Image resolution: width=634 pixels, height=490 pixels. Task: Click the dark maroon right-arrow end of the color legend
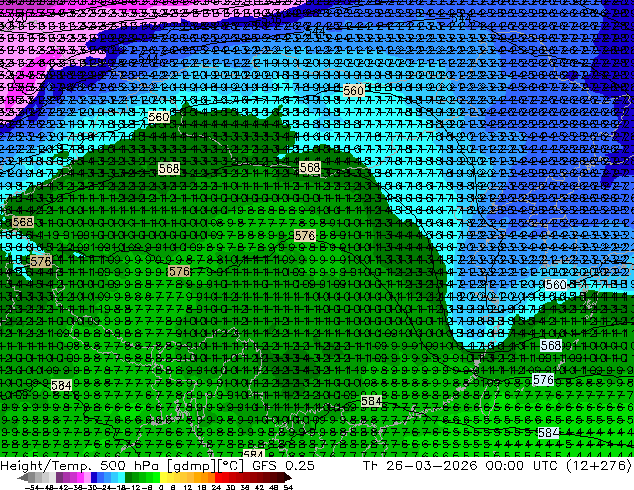(x=287, y=477)
